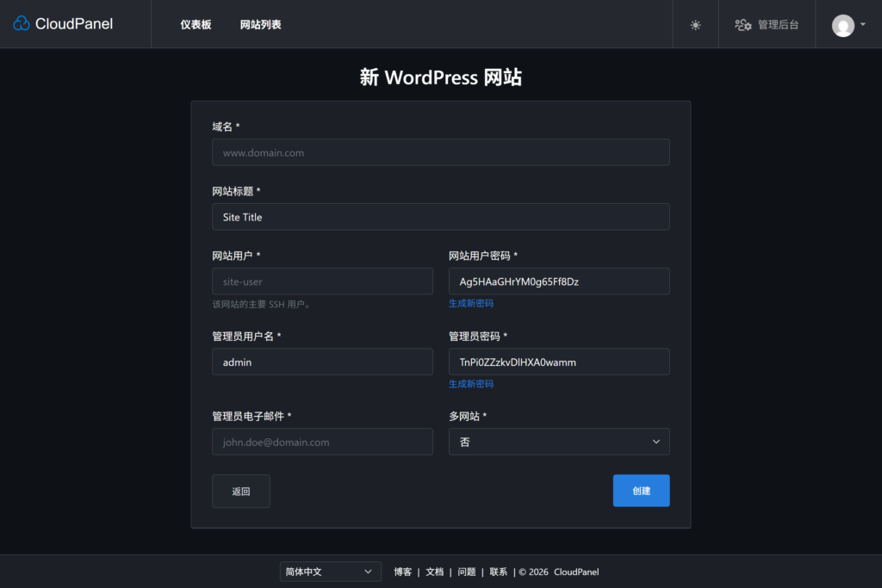Click the 返回 back button
The height and width of the screenshot is (588, 882).
[241, 492]
